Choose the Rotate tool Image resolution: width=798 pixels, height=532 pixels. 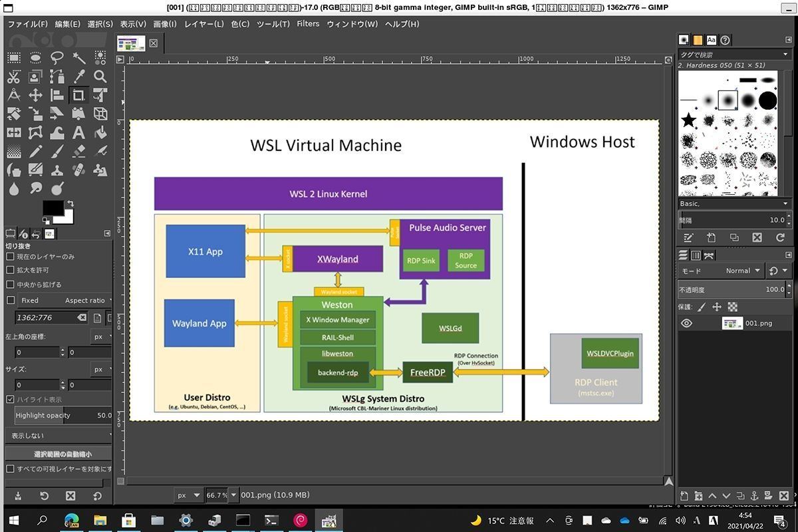(13, 114)
